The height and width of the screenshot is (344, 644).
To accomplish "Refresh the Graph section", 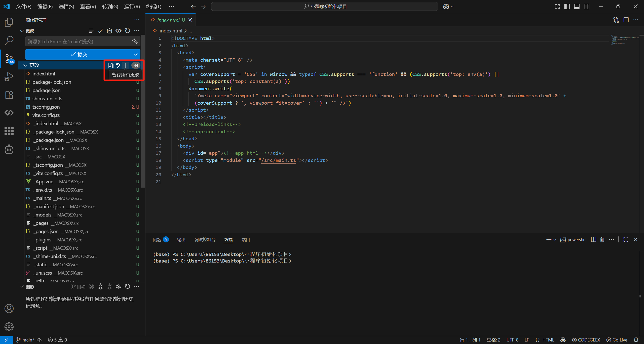I will (x=128, y=287).
